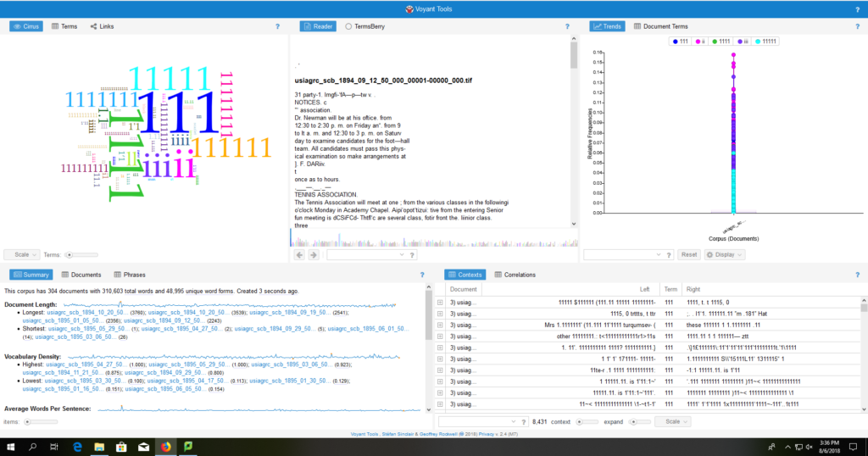Switch to the Documents tab
The height and width of the screenshot is (456, 868).
[x=81, y=275]
